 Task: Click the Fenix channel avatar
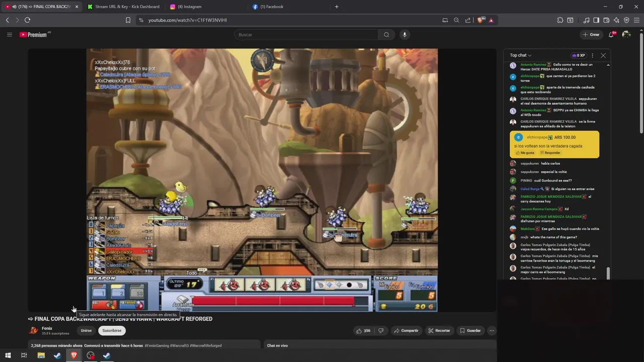pyautogui.click(x=33, y=330)
